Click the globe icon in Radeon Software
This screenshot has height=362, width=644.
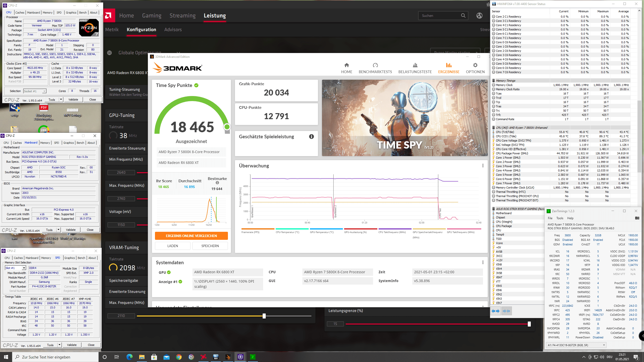tap(479, 16)
